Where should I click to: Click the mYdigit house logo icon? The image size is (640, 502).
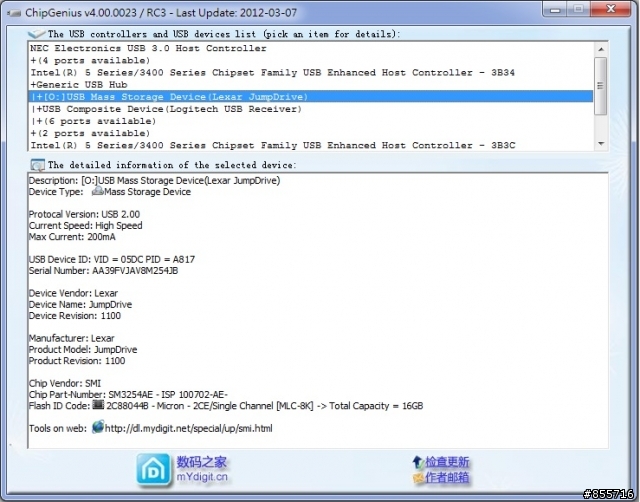click(x=153, y=470)
